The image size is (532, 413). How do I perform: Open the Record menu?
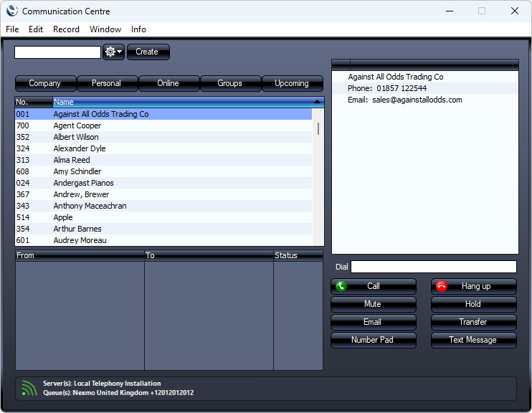[66, 29]
